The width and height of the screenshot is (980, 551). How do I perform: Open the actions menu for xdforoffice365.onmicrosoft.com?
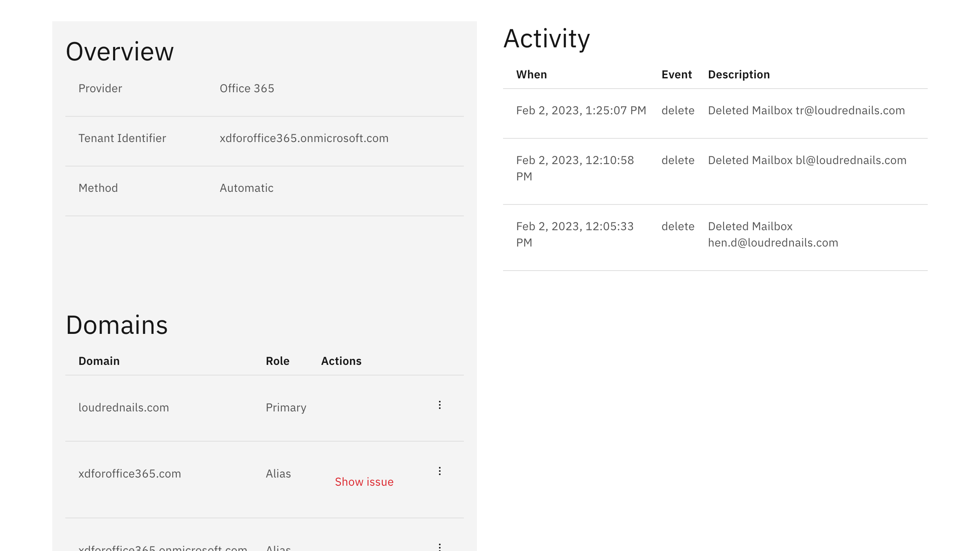[x=439, y=547]
